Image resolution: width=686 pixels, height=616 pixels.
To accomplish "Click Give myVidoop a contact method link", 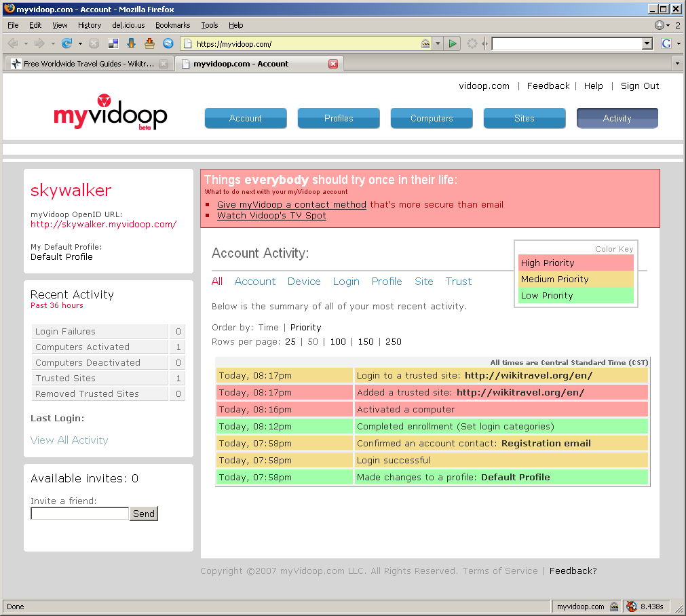I will (292, 204).
